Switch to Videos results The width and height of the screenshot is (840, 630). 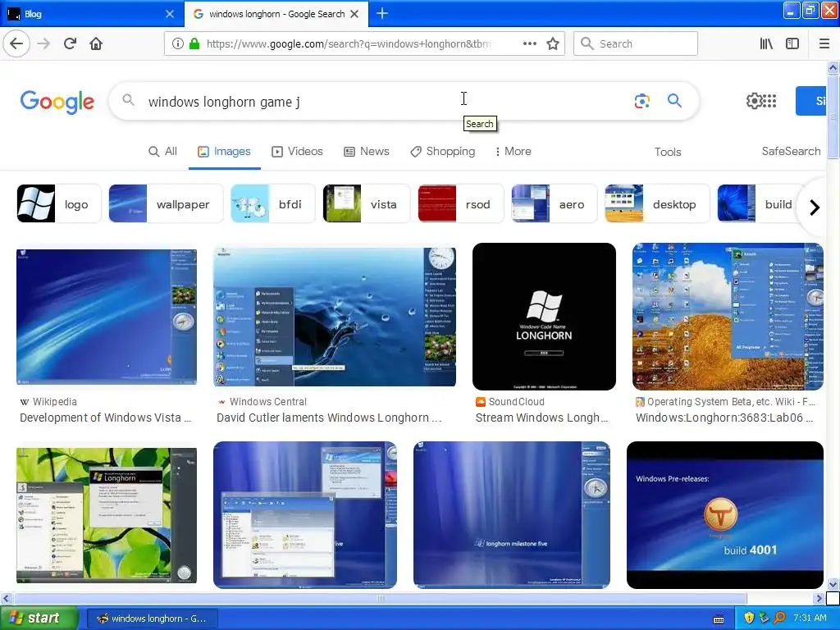[x=297, y=152]
